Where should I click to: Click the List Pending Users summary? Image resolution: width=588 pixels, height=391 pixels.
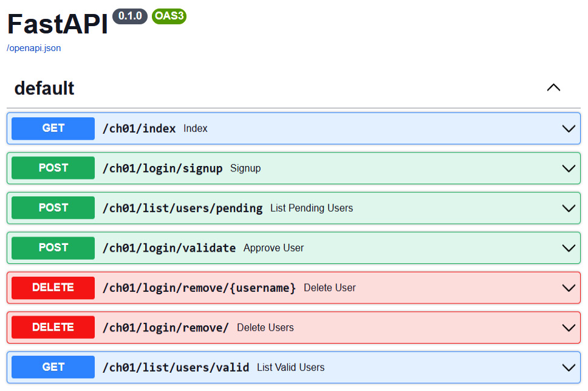[312, 208]
